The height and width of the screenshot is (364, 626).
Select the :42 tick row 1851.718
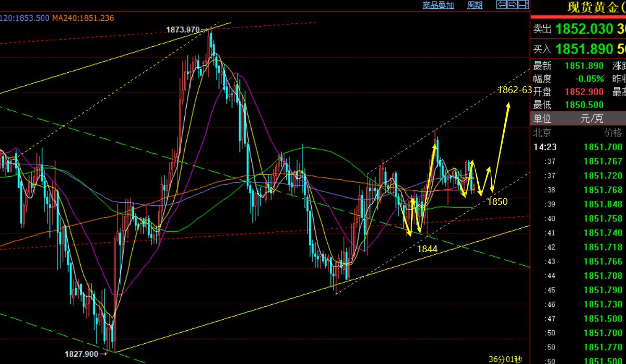pos(578,248)
